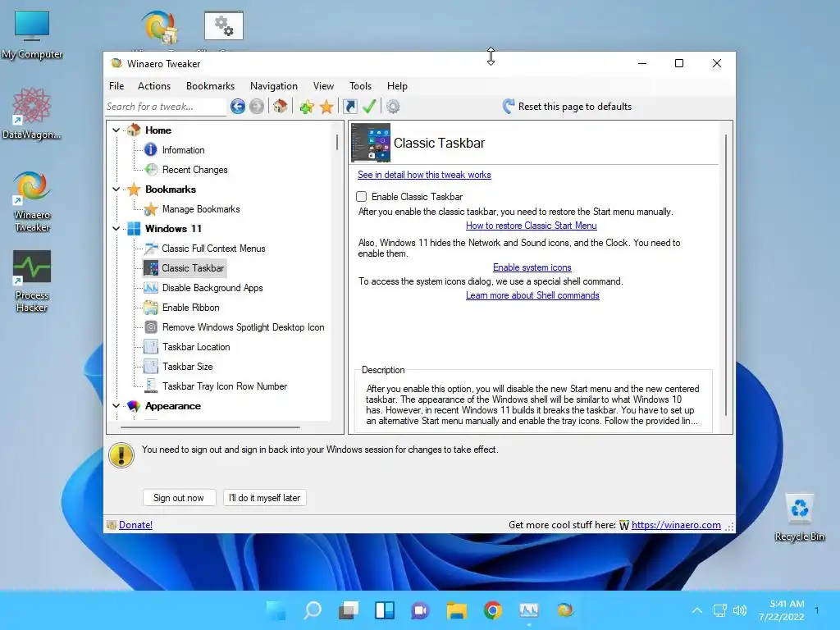The image size is (840, 630).
Task: Open the Help menu
Action: [x=397, y=85]
